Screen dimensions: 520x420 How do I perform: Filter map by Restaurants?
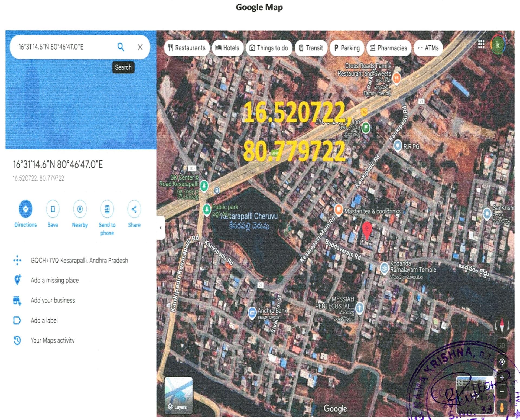pos(187,48)
